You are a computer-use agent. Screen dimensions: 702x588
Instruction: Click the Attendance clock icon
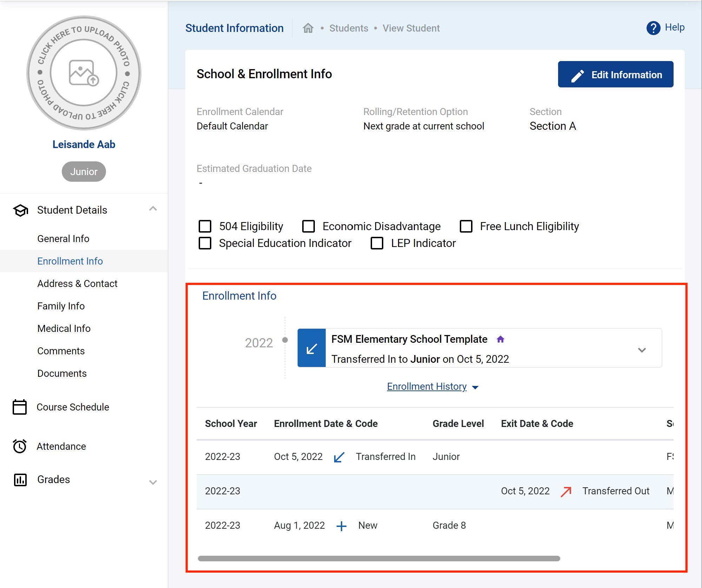point(20,446)
